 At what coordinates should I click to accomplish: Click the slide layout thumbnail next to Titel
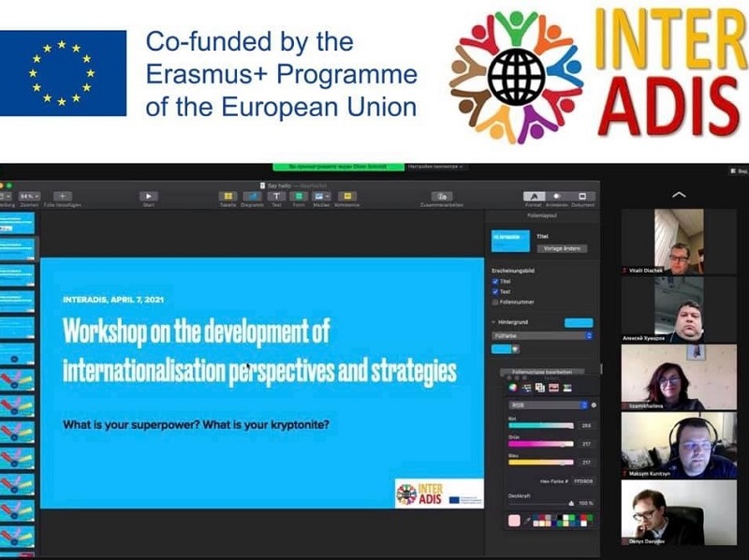pyautogui.click(x=510, y=241)
